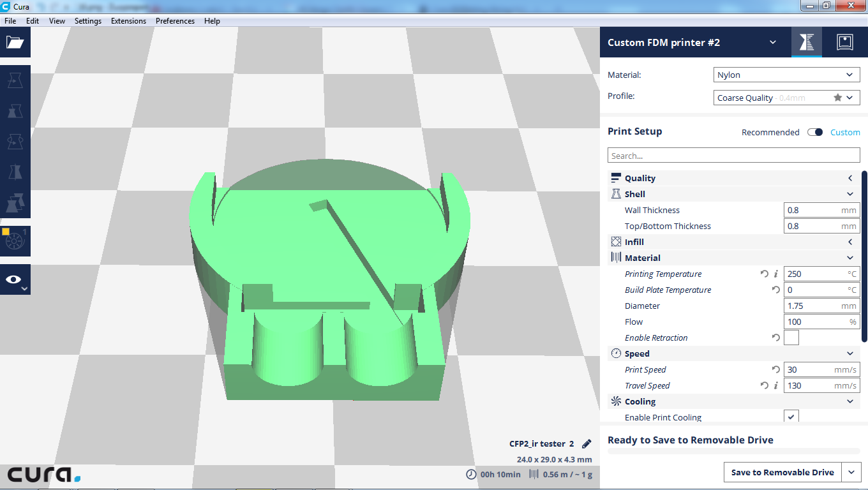Click the filament length icon
Viewport: 868px width, 490px height.
534,474
